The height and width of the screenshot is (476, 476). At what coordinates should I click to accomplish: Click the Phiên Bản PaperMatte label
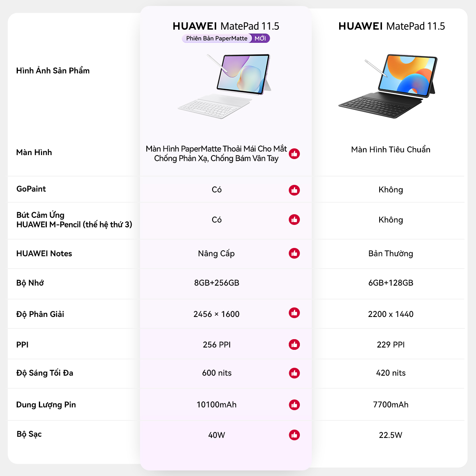coord(217,38)
